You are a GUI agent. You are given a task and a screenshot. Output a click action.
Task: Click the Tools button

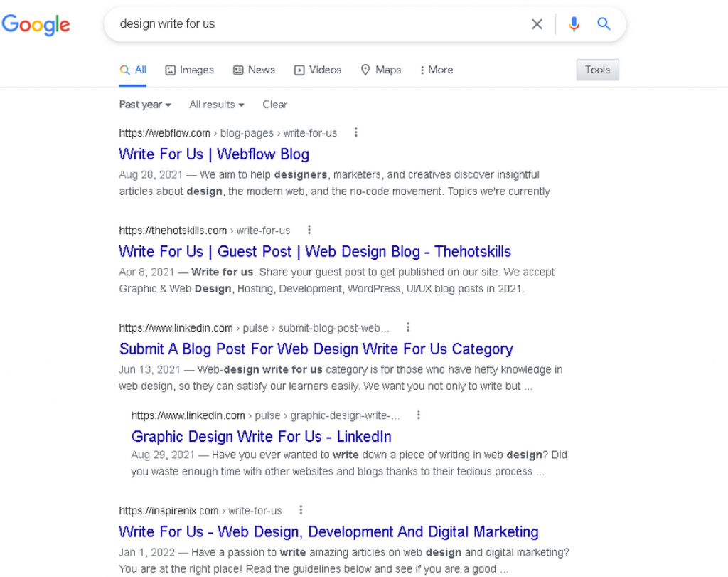click(597, 70)
